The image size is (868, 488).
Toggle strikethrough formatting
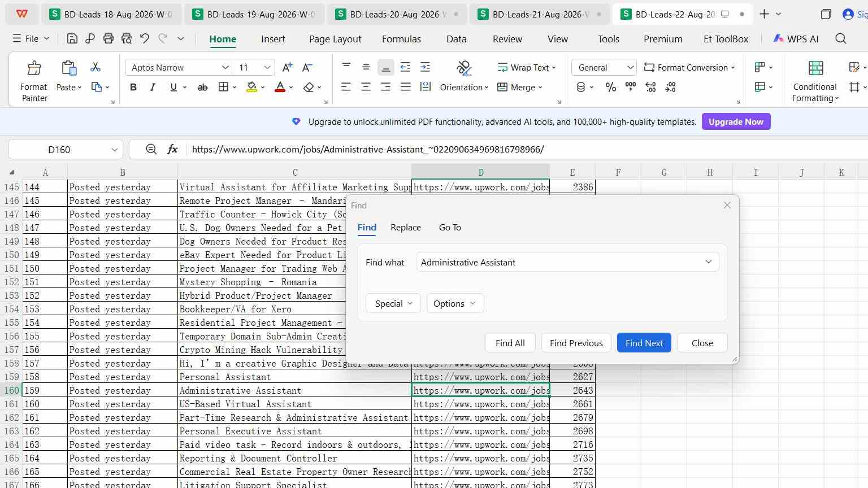[202, 87]
